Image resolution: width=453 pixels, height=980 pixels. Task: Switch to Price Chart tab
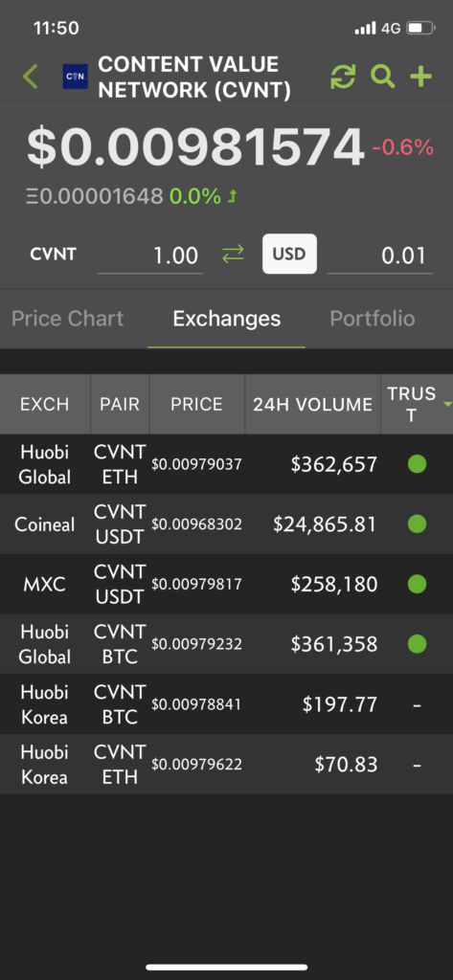coord(68,319)
